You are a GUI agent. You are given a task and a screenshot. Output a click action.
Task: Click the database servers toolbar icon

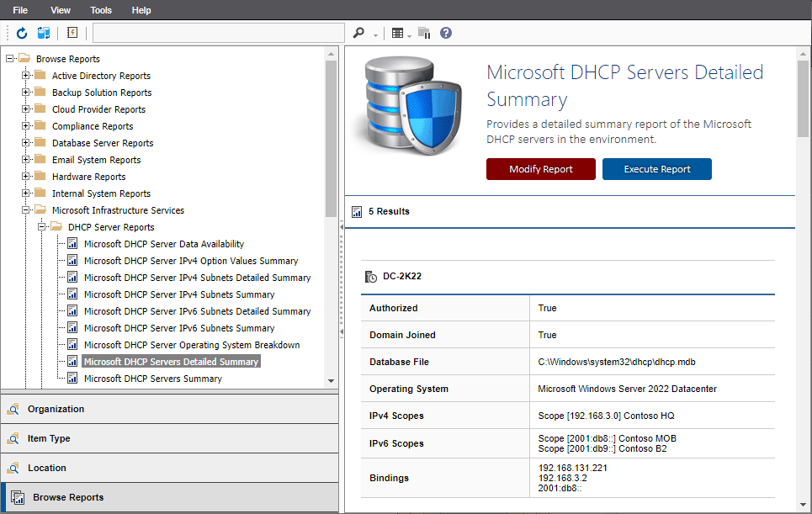coord(44,33)
